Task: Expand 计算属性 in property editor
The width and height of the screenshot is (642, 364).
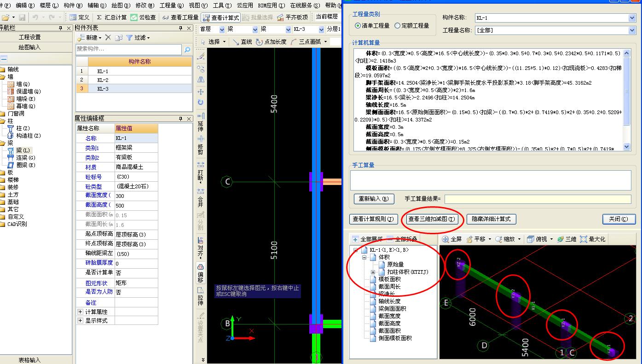Action: tap(81, 312)
